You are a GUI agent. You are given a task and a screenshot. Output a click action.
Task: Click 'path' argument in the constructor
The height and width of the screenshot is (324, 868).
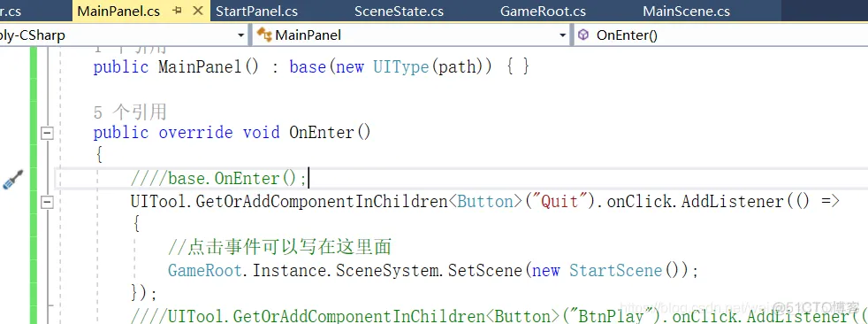click(x=457, y=67)
